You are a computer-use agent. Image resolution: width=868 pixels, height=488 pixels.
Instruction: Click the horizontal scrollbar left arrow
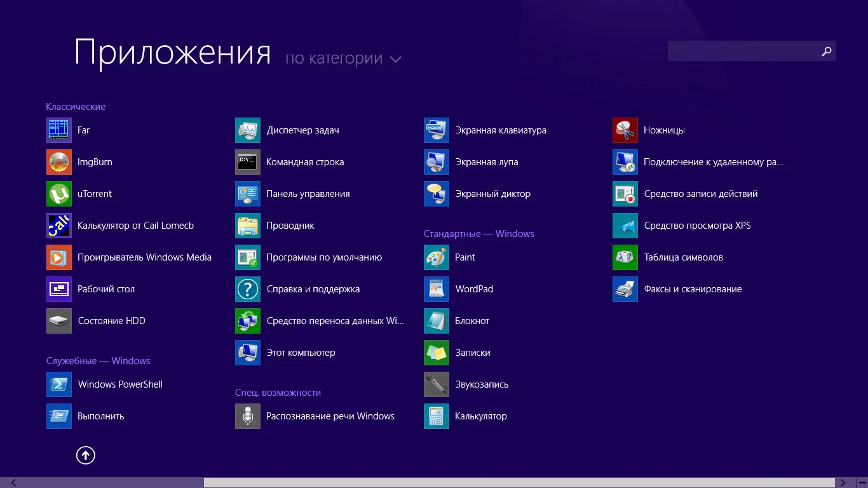click(14, 483)
